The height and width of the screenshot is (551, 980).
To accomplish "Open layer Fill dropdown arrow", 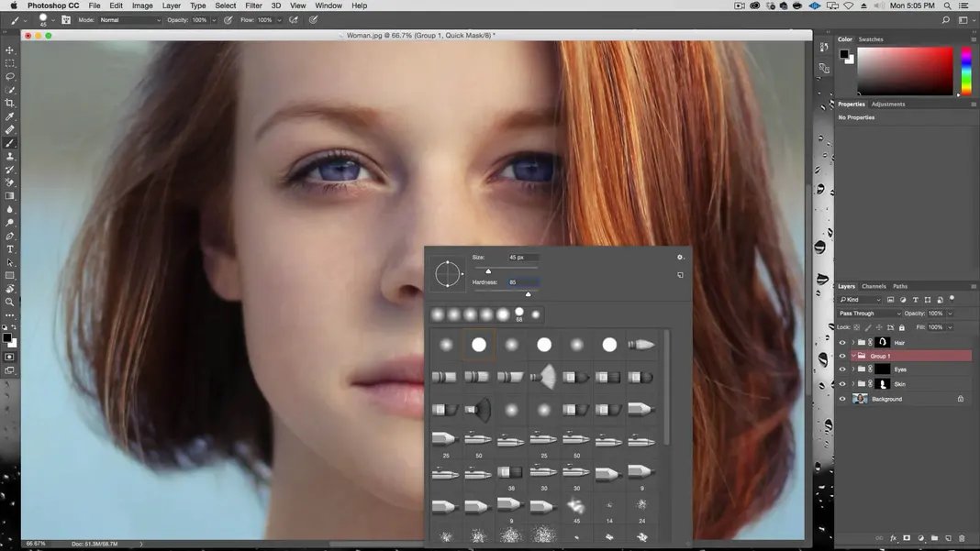I will coord(950,327).
